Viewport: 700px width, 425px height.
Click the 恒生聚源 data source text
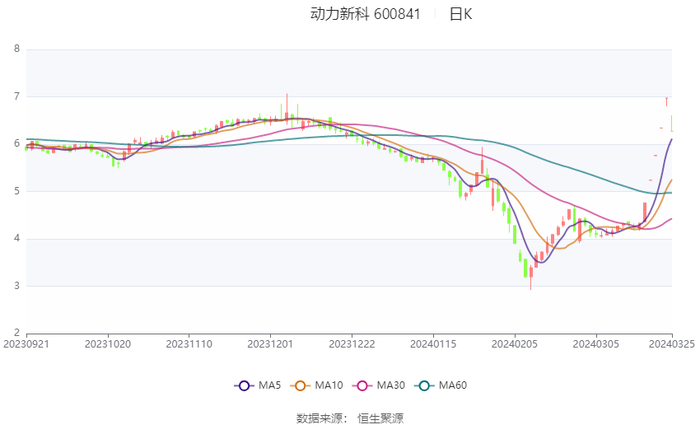pyautogui.click(x=381, y=417)
